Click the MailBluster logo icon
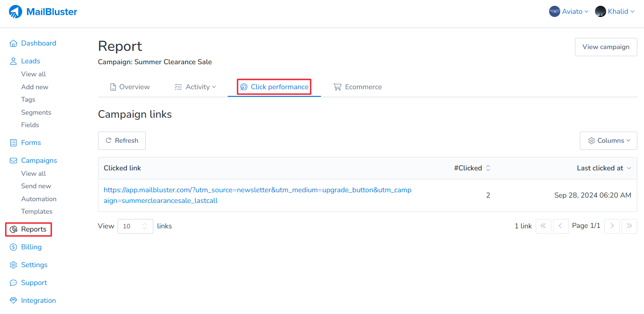The image size is (644, 314). point(16,12)
